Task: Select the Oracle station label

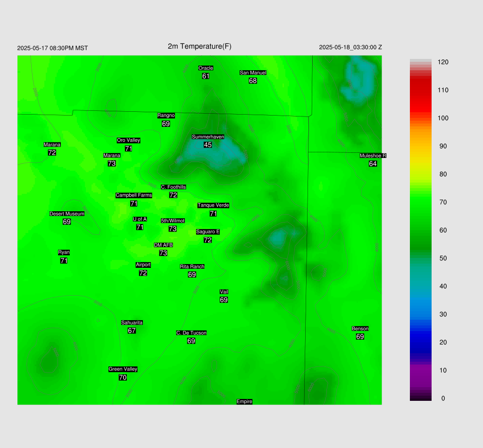Action: click(x=206, y=68)
